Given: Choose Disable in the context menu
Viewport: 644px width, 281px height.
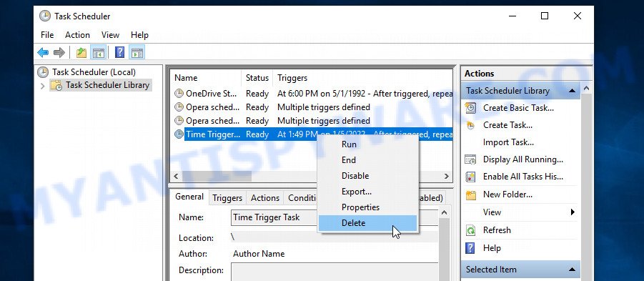Looking at the screenshot, I should coord(367,175).
